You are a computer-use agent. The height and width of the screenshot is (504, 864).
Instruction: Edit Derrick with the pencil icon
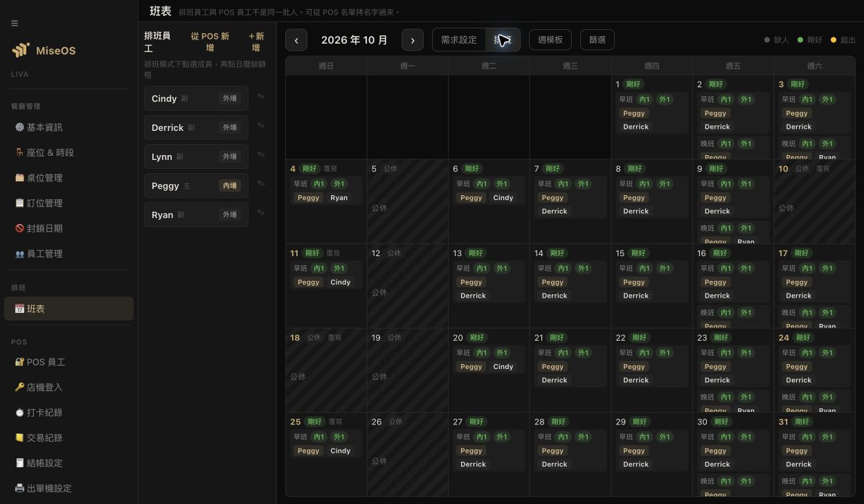pos(261,126)
